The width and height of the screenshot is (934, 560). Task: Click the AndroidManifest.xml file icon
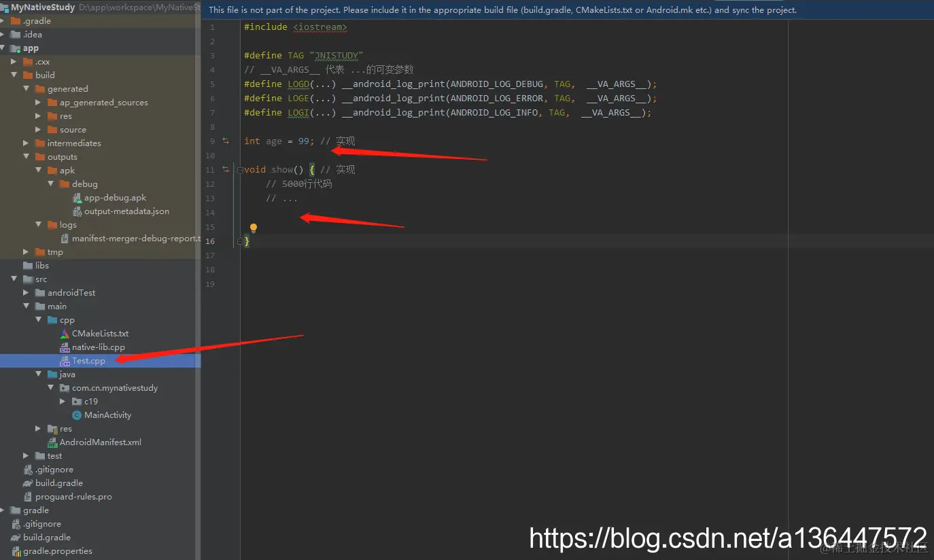pyautogui.click(x=52, y=442)
